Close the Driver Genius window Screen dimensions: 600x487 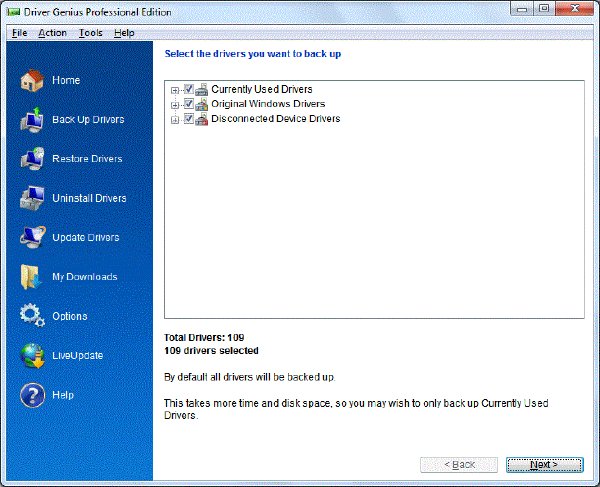click(x=574, y=9)
